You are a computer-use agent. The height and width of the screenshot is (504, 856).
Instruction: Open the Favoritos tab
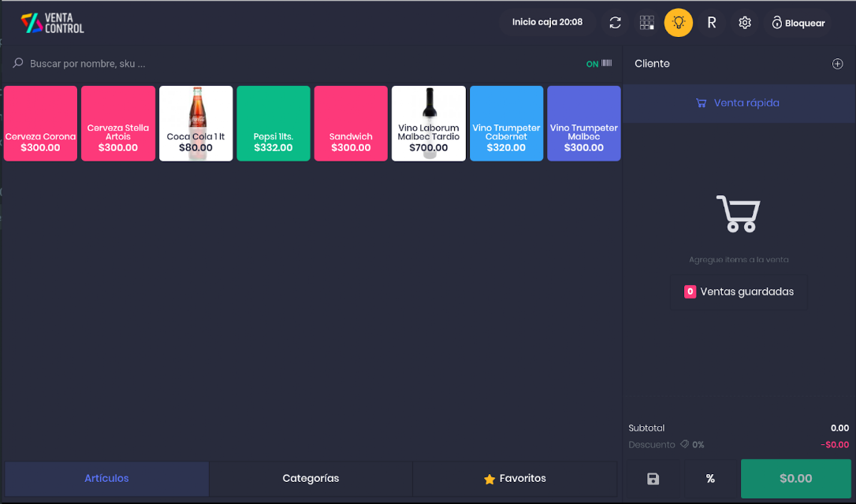(515, 478)
